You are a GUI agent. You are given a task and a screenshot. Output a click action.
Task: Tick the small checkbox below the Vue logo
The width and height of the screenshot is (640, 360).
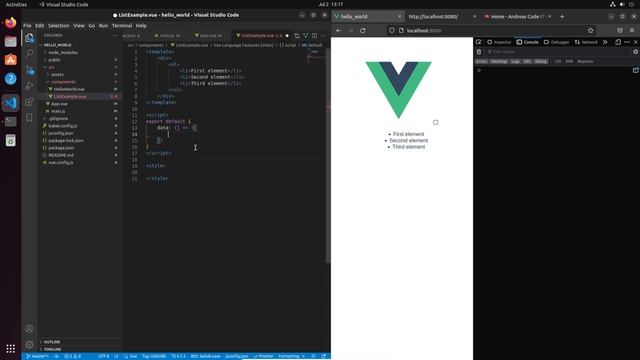(x=436, y=122)
